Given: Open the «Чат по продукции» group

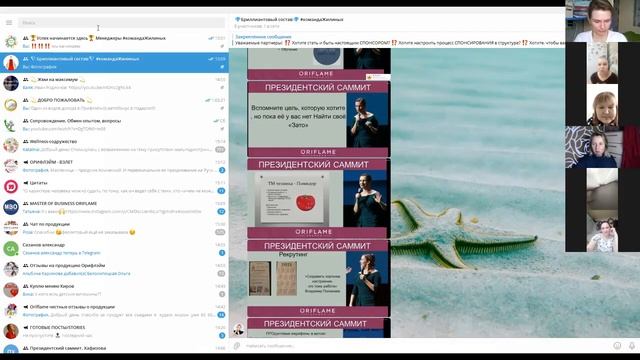Looking at the screenshot, I should point(114,228).
